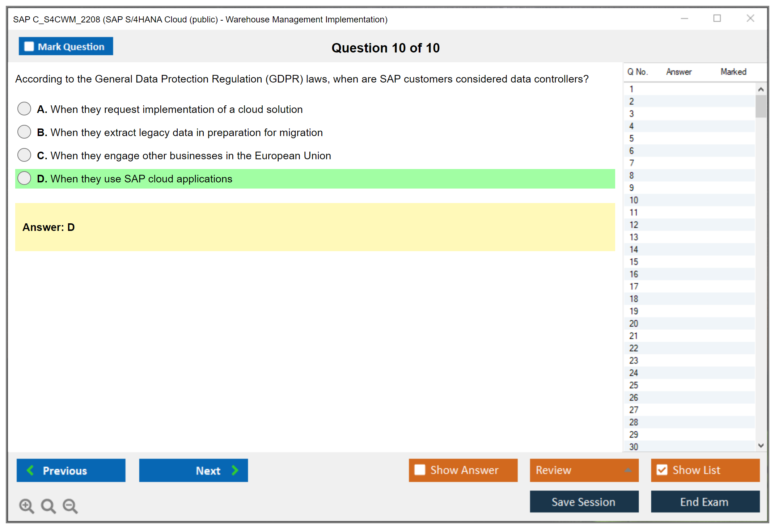Jump to question 15 in the list
The width and height of the screenshot is (778, 532).
pyautogui.click(x=634, y=262)
